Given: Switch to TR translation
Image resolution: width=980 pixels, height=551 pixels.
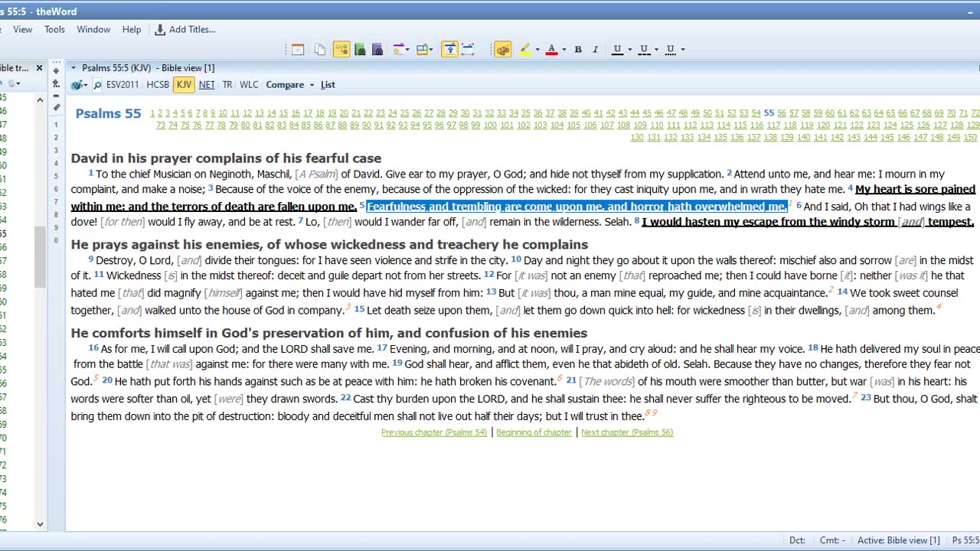Looking at the screenshot, I should [x=227, y=85].
